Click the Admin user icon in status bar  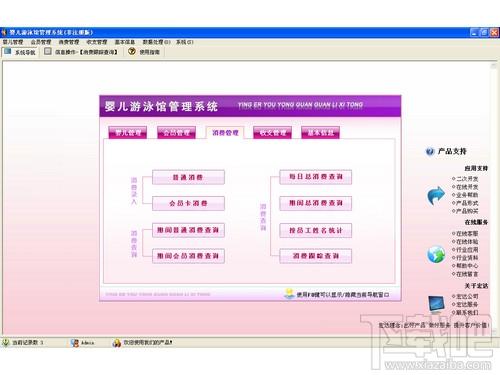pyautogui.click(x=75, y=343)
